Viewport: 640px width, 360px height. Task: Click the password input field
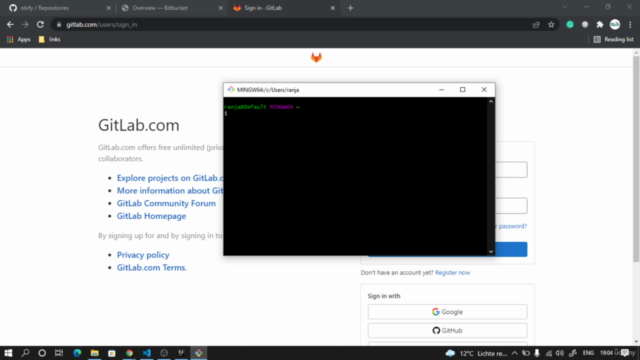511,206
